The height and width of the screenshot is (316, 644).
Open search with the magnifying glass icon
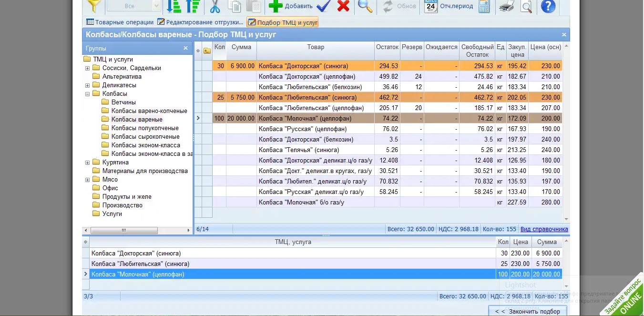click(x=365, y=6)
